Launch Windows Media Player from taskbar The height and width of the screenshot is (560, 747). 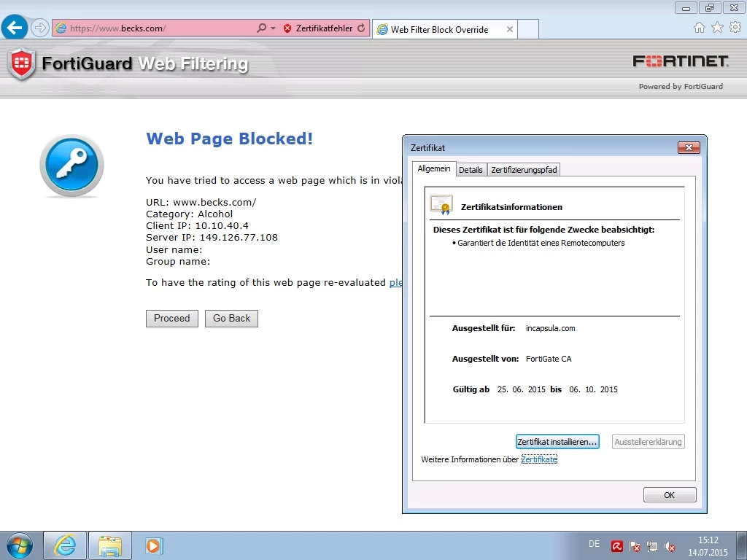[154, 545]
